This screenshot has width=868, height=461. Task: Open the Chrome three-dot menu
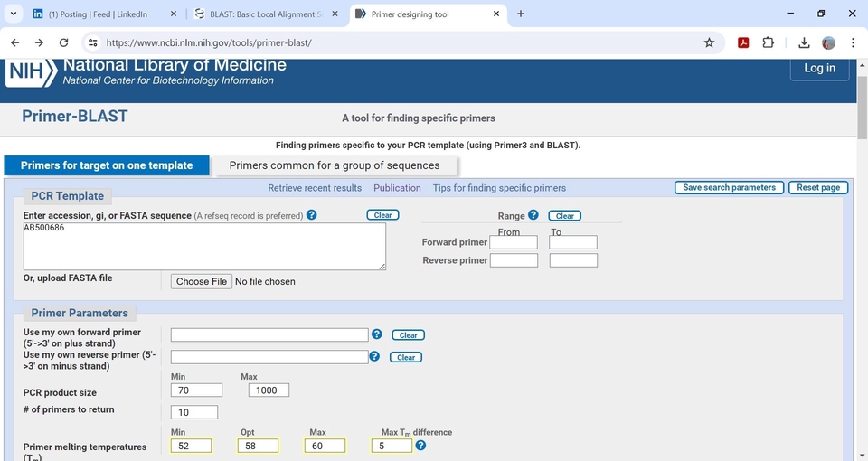point(853,42)
